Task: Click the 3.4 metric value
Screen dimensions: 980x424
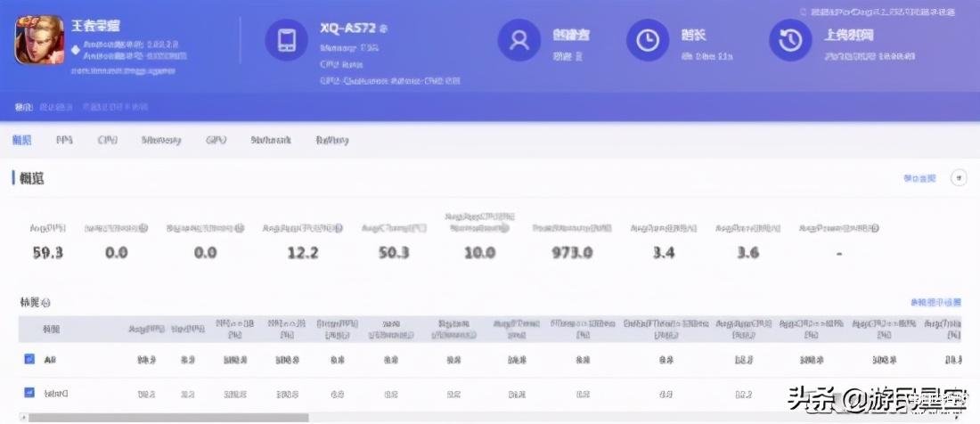Action: coord(663,252)
